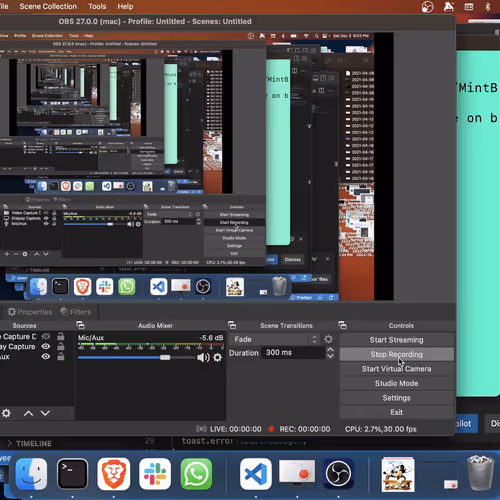Open Mic/Aux audio settings gear
This screenshot has width=500, height=500.
(x=217, y=358)
